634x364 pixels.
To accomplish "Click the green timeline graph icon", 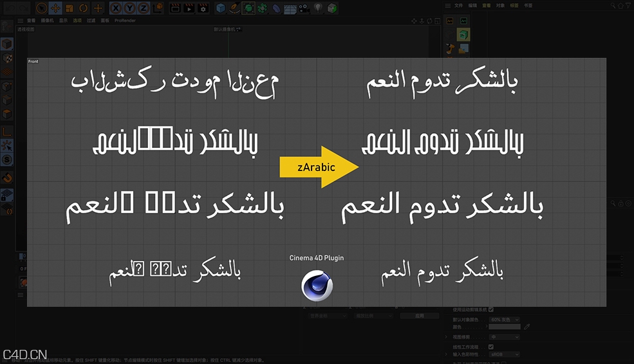I will [463, 21].
